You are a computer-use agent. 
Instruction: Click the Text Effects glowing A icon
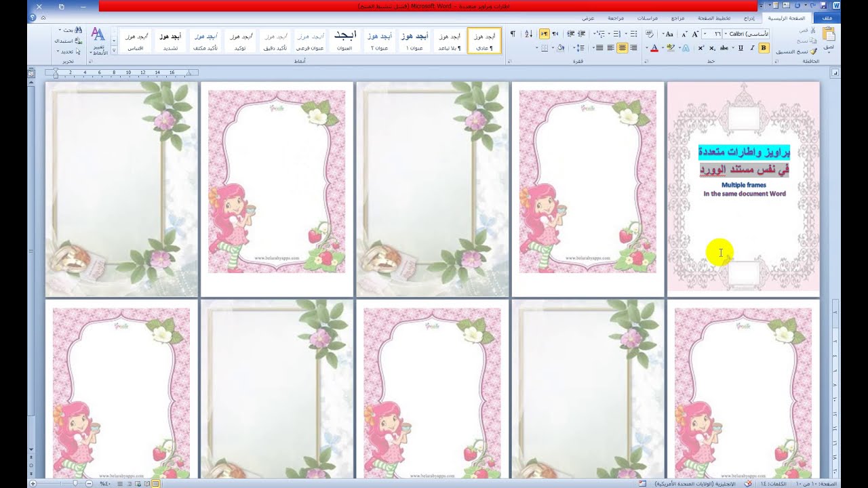pyautogui.click(x=686, y=47)
